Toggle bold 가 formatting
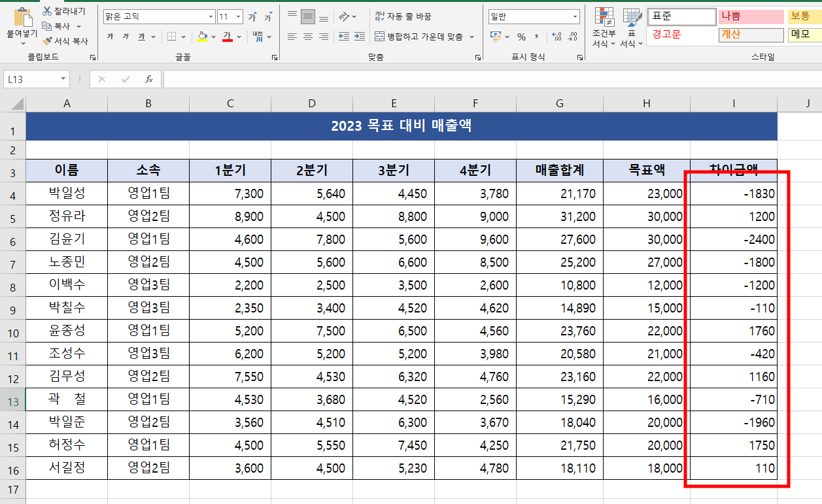This screenshot has width=822, height=504. (x=110, y=37)
